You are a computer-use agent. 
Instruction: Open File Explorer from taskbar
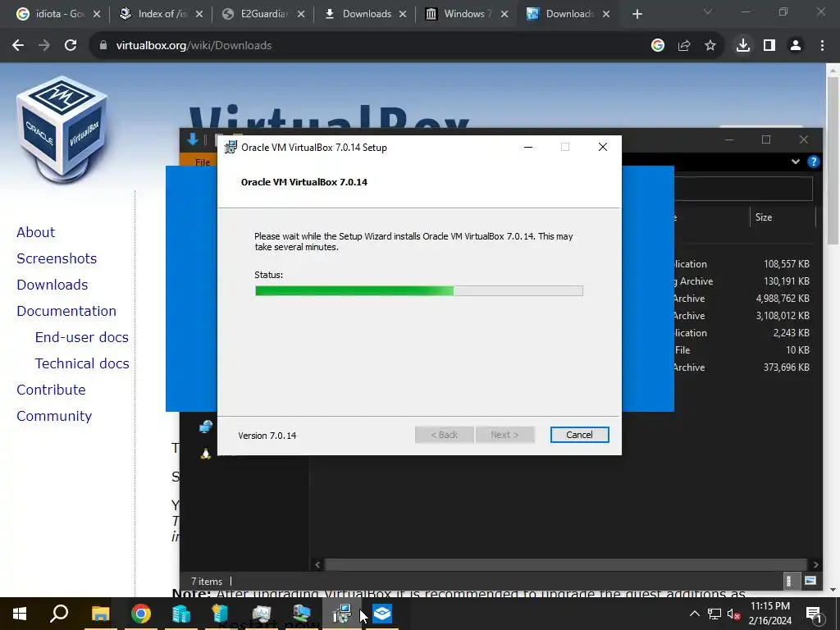[x=100, y=614]
